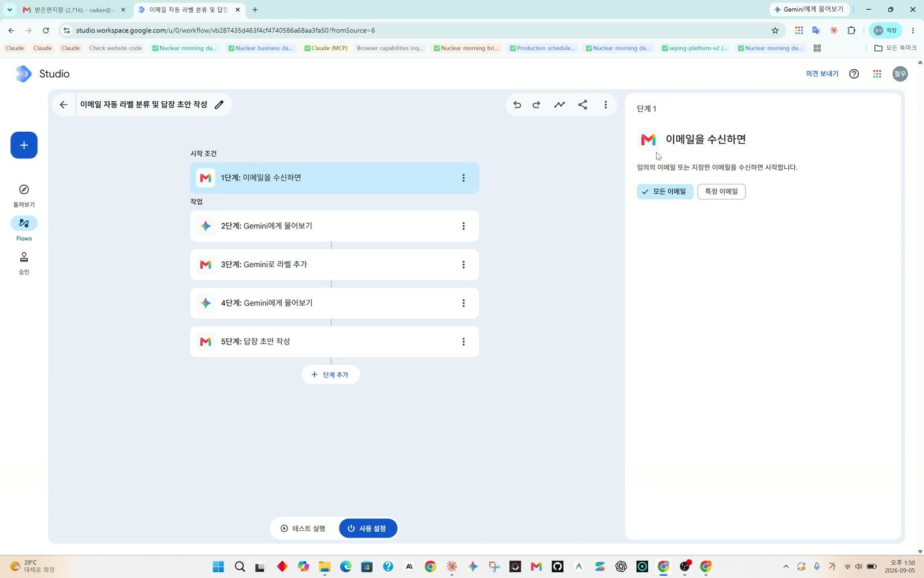The width and height of the screenshot is (924, 578).
Task: Edit flow name with pencil icon
Action: [x=219, y=105]
